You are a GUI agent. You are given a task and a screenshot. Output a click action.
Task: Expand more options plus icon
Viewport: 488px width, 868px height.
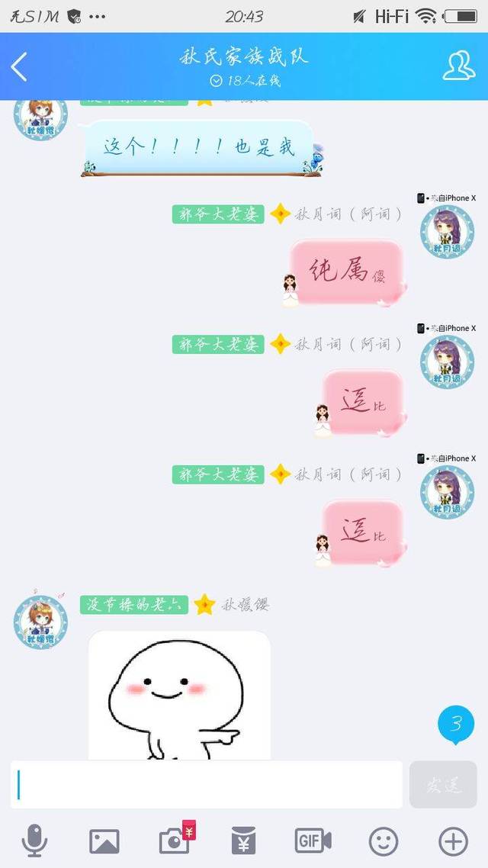(x=453, y=841)
